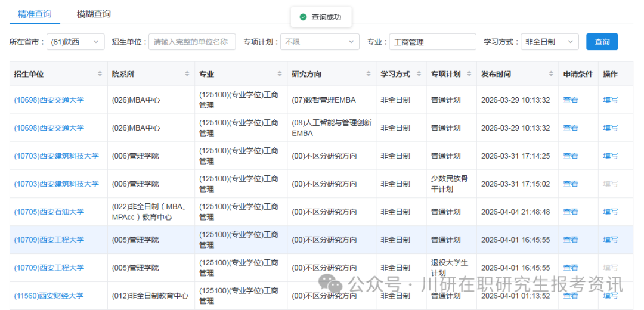Open 西安交通大学 link in 人工智能与管理创新 row

(49, 128)
